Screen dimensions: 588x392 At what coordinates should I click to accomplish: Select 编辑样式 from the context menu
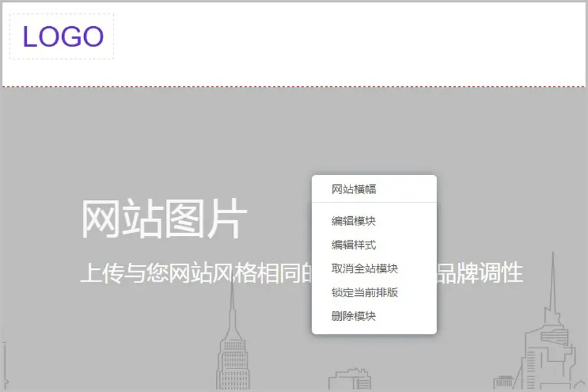(354, 245)
